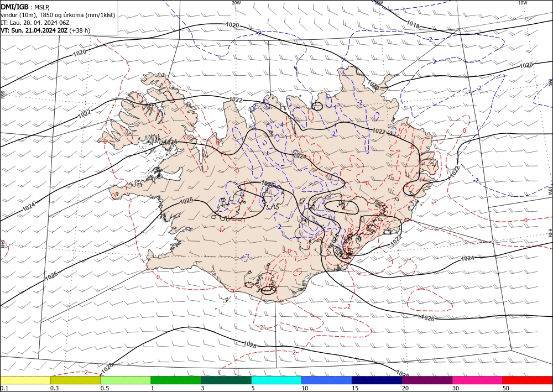Click the olive 0.3–0.5 legend swatch
The image size is (553, 392).
click(x=75, y=380)
